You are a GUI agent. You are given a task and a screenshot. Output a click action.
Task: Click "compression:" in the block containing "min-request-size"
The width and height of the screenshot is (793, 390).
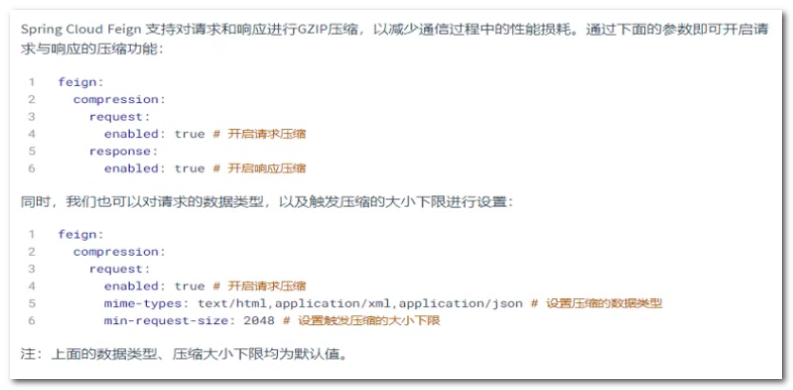(x=119, y=252)
